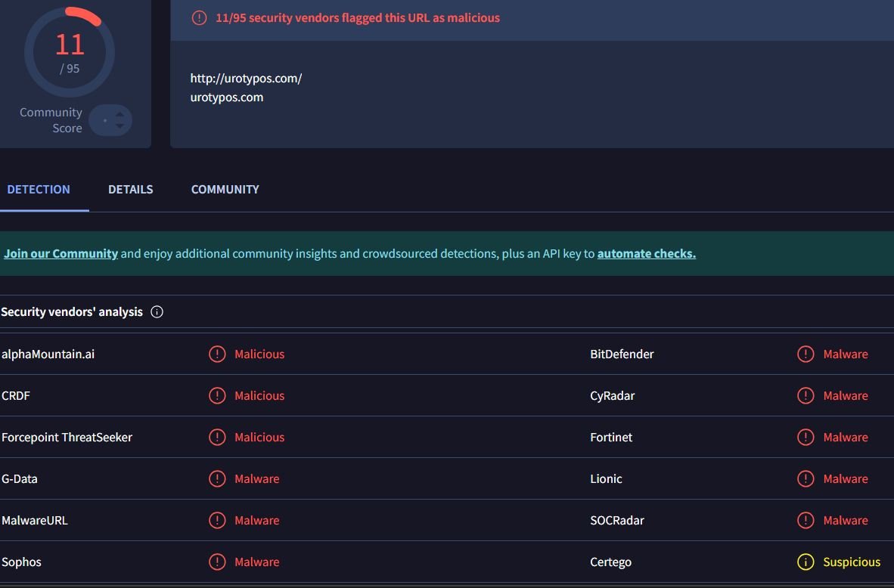Switch to the Community tab

(x=225, y=189)
